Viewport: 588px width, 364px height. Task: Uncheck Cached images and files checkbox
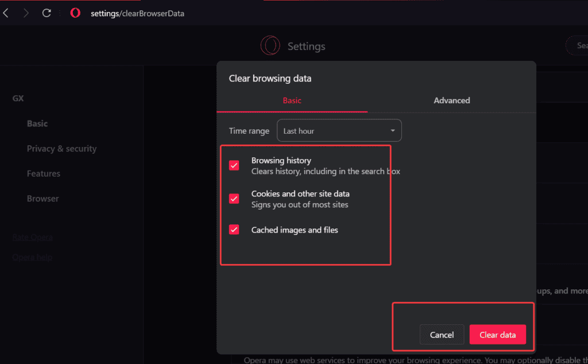pos(234,230)
